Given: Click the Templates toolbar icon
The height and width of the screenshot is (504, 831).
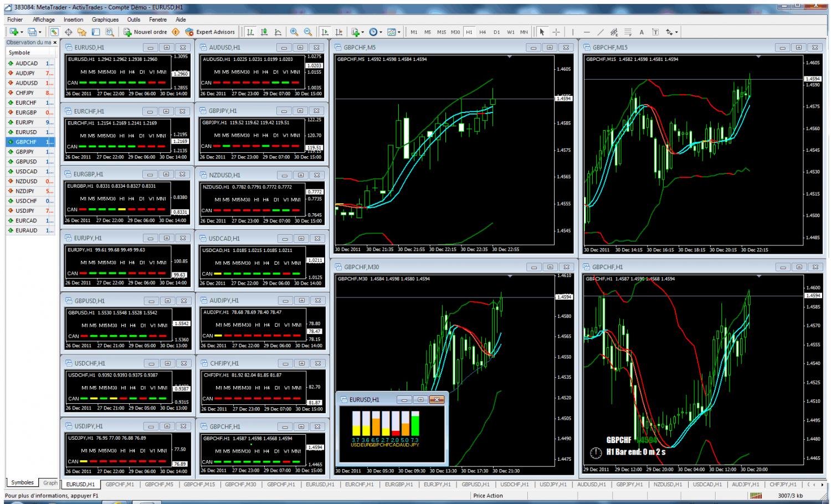Looking at the screenshot, I should [391, 32].
